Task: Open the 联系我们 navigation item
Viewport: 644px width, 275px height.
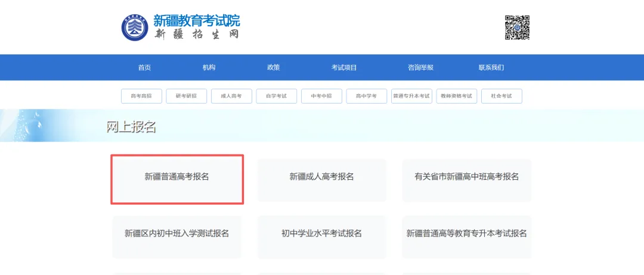Action: point(491,68)
